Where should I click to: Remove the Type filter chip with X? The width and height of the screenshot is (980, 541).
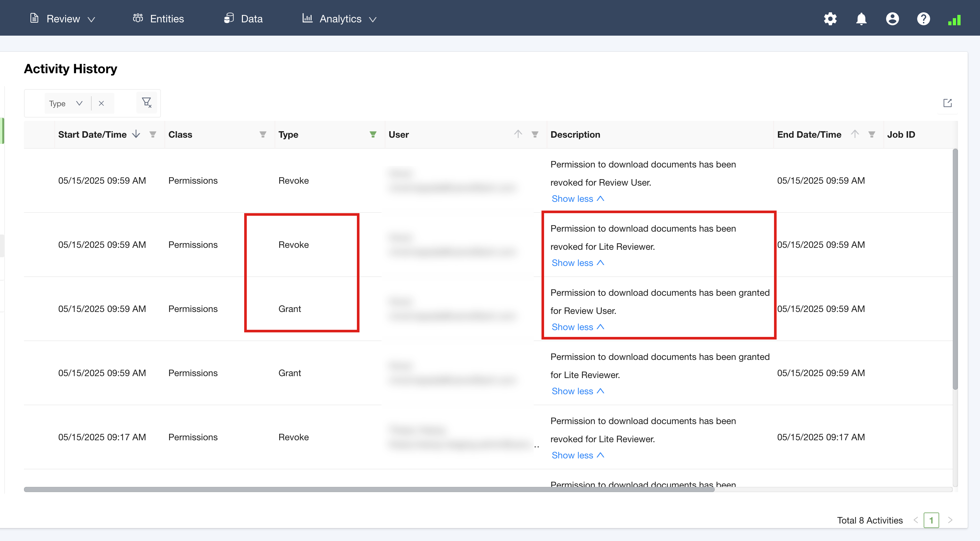click(x=101, y=103)
